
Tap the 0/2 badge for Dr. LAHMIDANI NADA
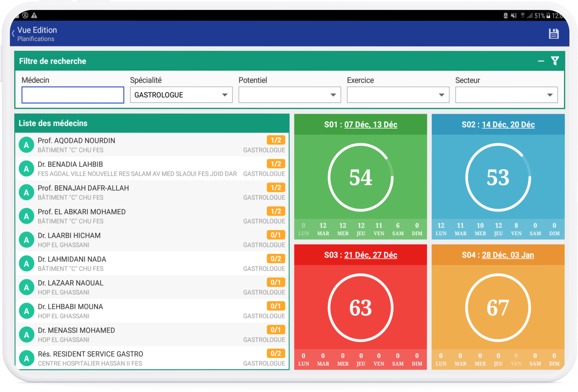[276, 259]
